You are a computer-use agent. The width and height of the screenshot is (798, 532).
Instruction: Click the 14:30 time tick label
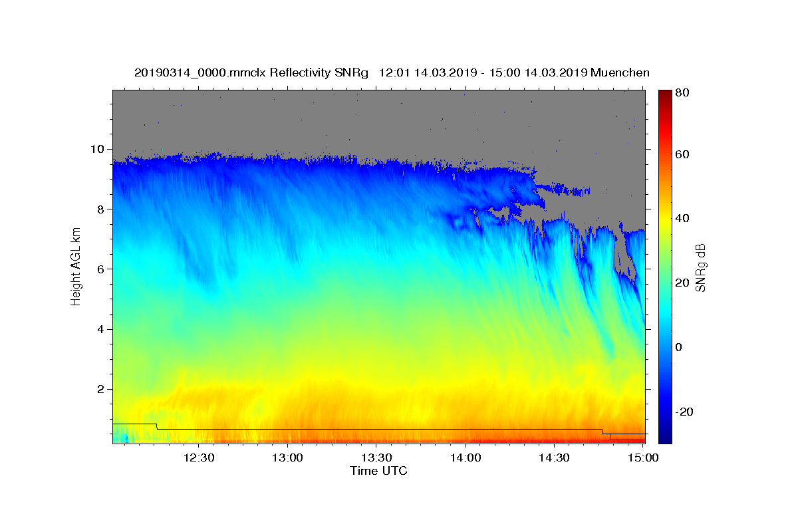[554, 458]
